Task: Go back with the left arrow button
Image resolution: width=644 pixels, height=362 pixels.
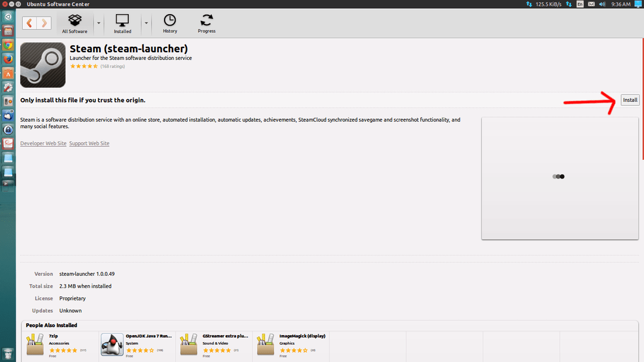Action: (x=30, y=23)
